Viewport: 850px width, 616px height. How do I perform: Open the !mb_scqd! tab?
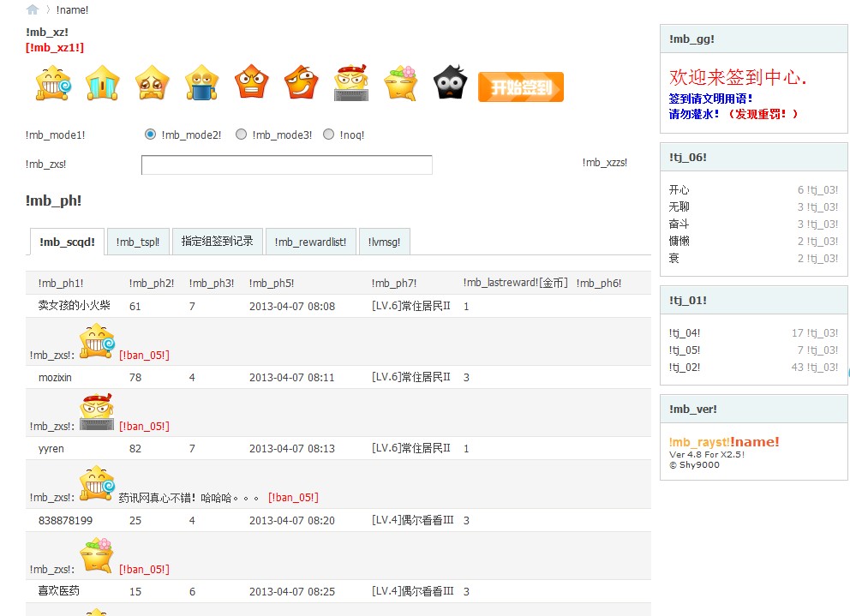(67, 242)
